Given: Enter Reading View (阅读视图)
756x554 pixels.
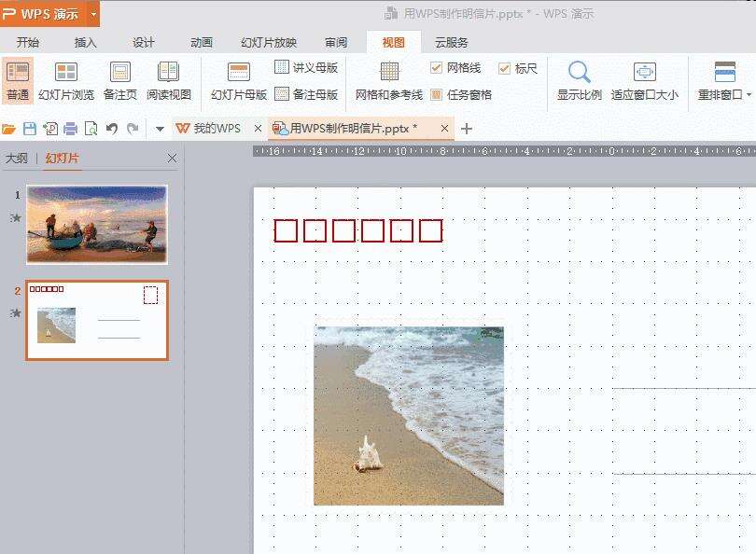Looking at the screenshot, I should point(168,79).
